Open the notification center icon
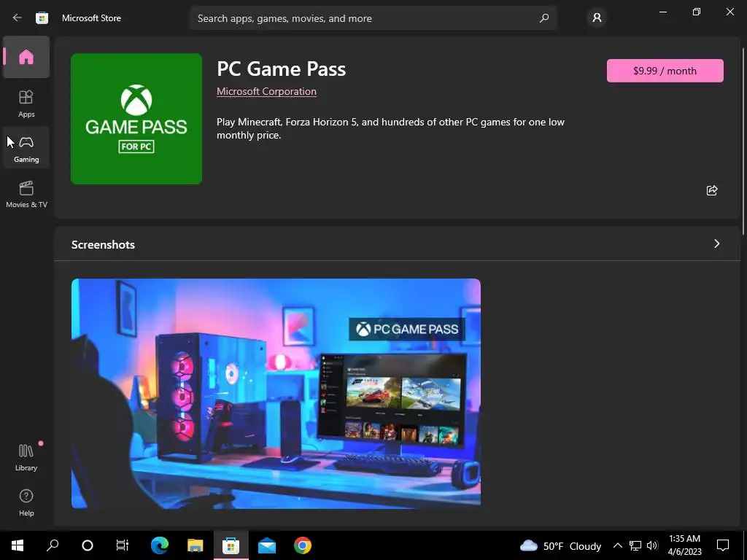The image size is (747, 560). [x=723, y=545]
